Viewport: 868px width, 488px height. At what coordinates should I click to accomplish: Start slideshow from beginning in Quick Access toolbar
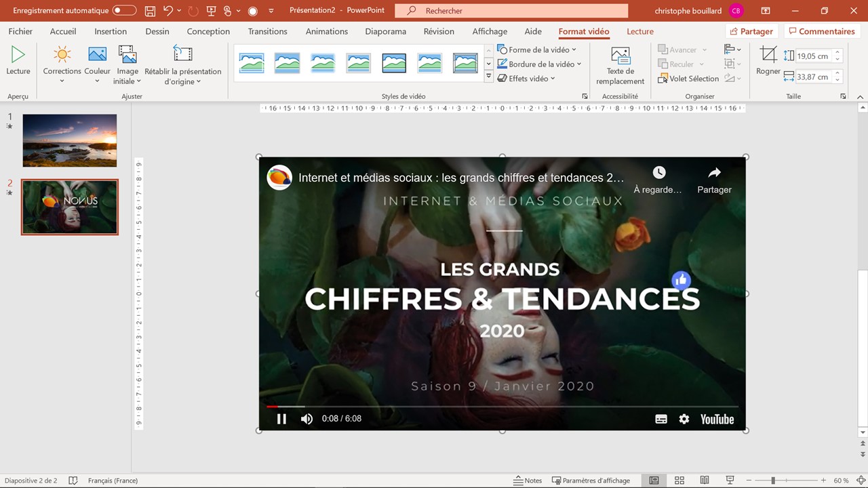coord(211,11)
